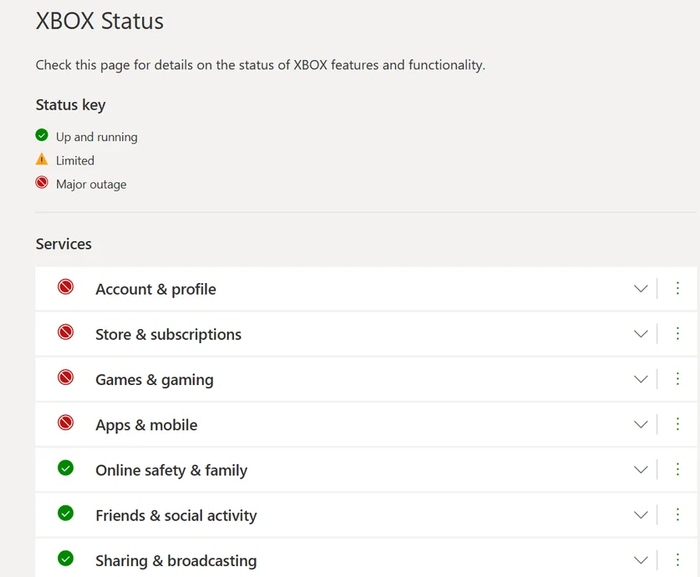The width and height of the screenshot is (700, 577).
Task: Click the Games & gaming outage icon
Action: coord(66,377)
